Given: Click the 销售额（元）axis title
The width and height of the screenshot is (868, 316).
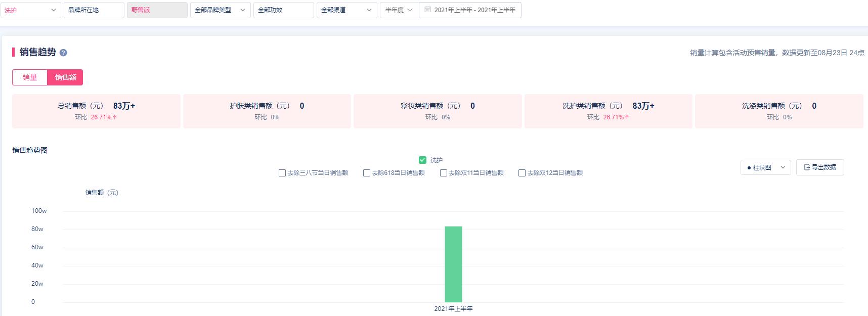Looking at the screenshot, I should 102,193.
